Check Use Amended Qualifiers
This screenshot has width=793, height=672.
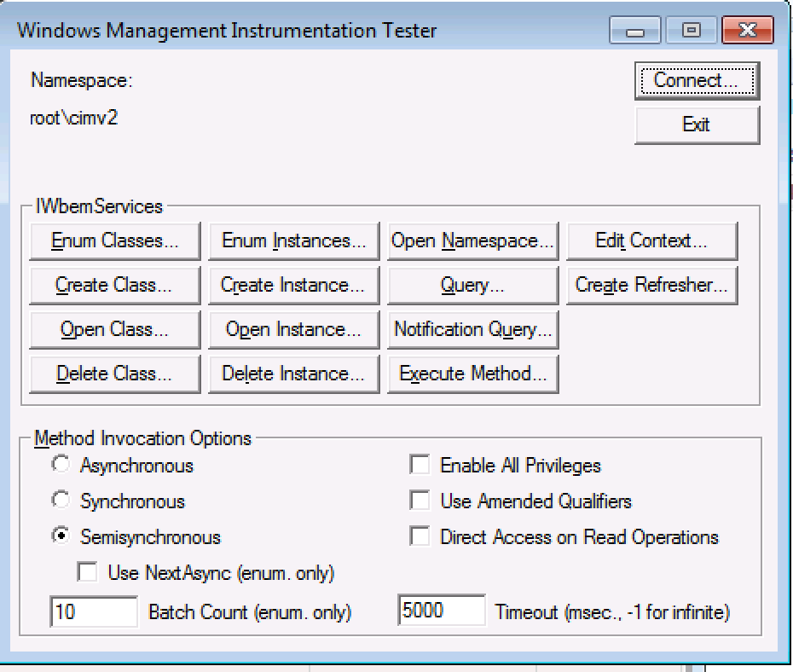(420, 501)
